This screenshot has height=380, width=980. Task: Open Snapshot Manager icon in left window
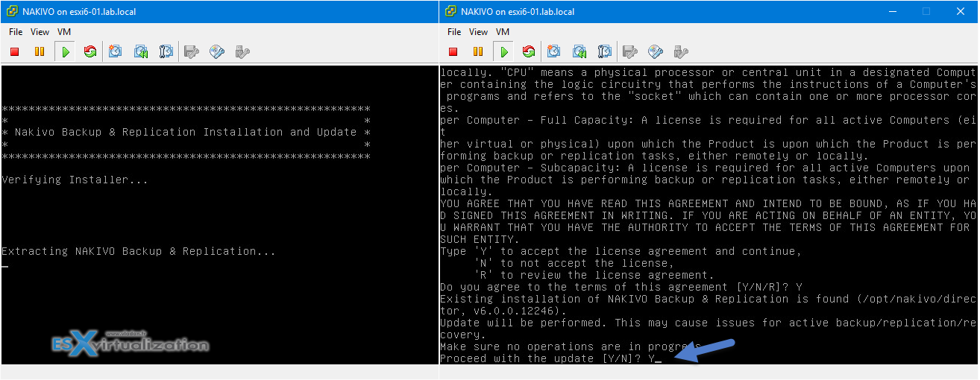click(x=166, y=51)
